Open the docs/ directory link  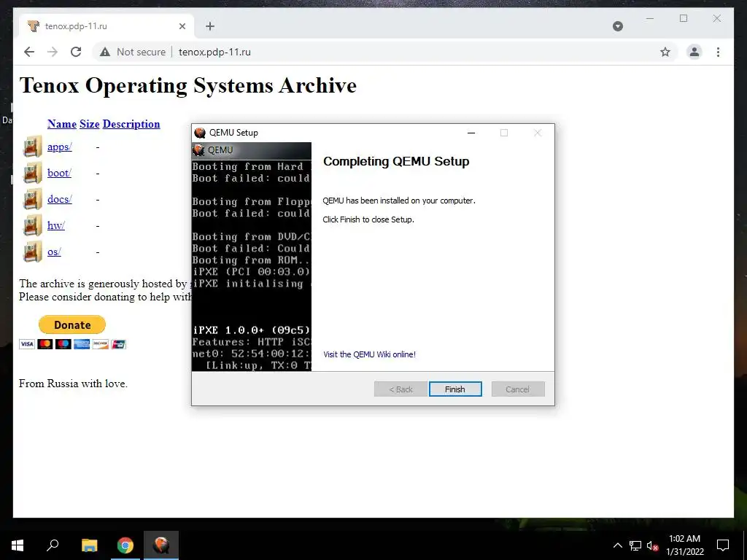pyautogui.click(x=60, y=199)
